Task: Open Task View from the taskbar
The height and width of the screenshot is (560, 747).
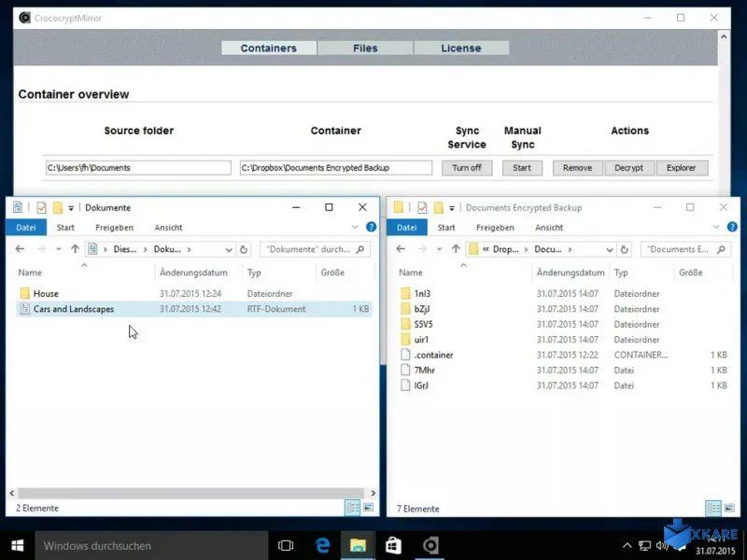Action: [x=286, y=545]
